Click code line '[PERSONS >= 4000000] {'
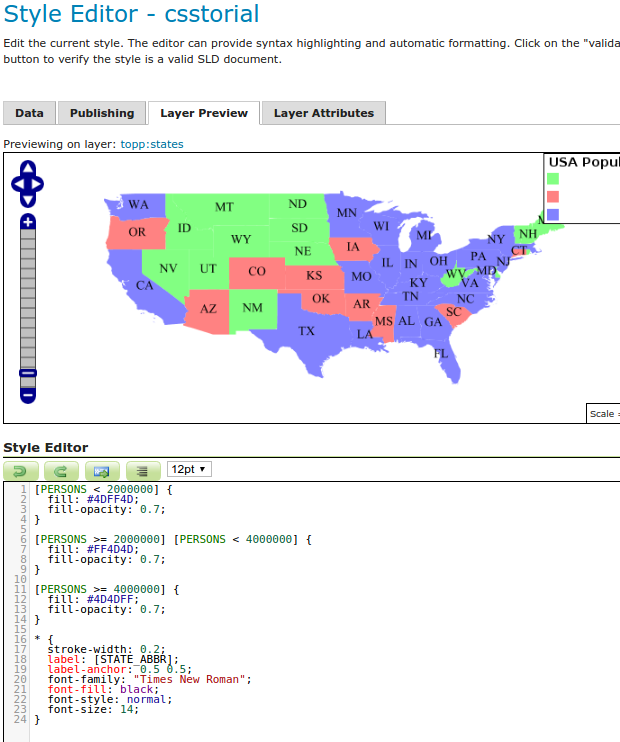The image size is (620, 742). pyautogui.click(x=107, y=590)
